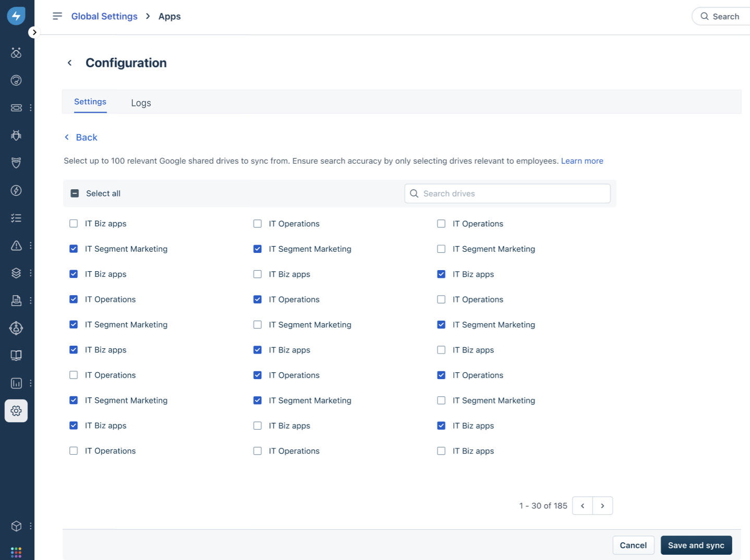Open the Learn more link
Image resolution: width=750 pixels, height=560 pixels.
[x=582, y=161]
